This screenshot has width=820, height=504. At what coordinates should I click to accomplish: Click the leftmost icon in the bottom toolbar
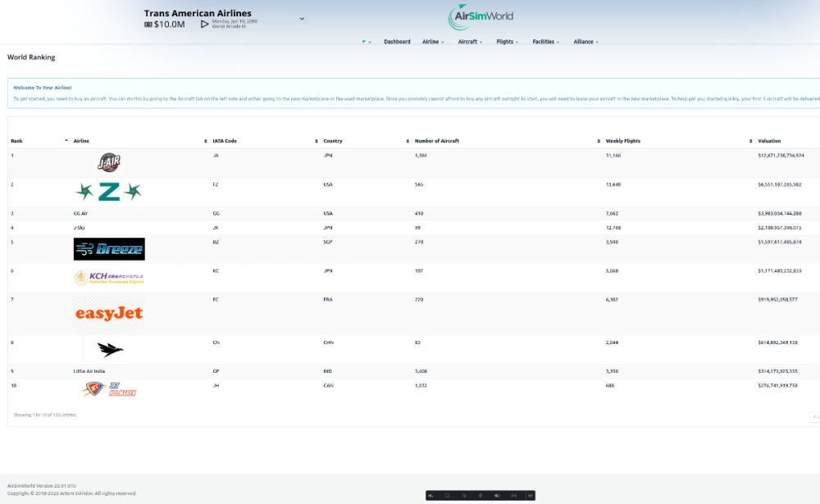coord(430,495)
